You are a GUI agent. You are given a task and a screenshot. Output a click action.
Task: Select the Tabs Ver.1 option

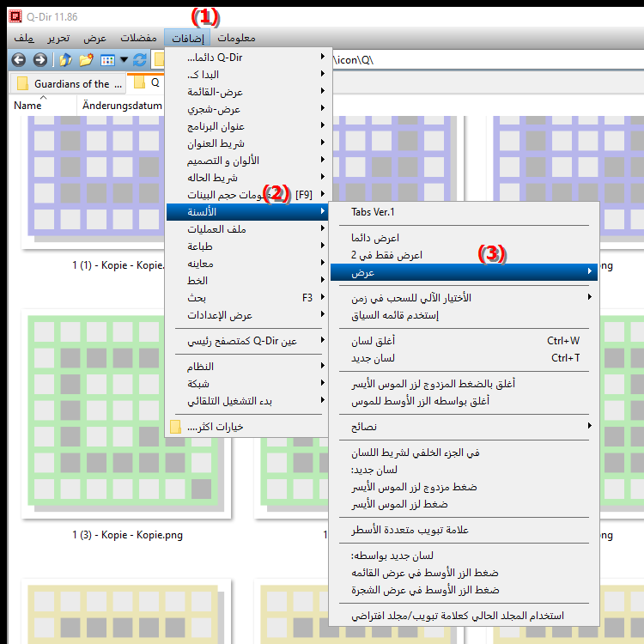point(464,212)
